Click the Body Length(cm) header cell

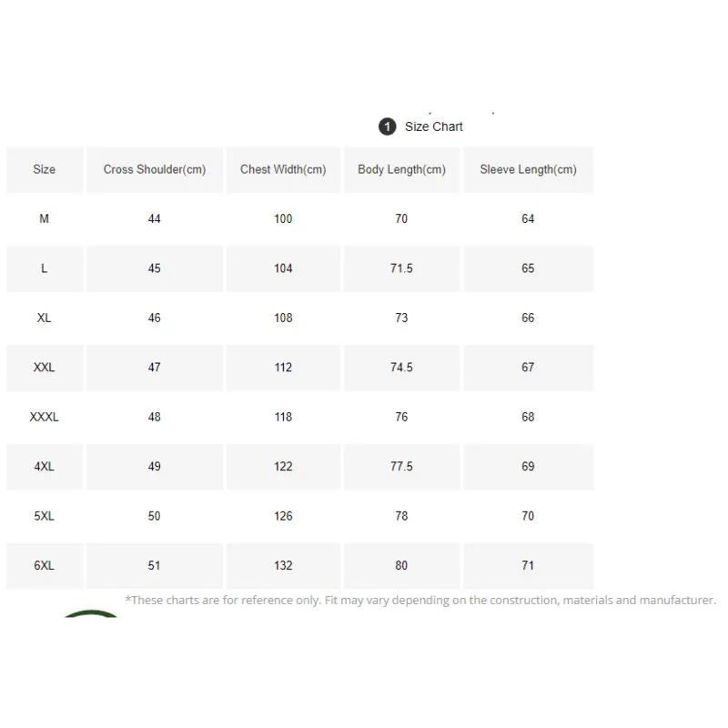[402, 169]
